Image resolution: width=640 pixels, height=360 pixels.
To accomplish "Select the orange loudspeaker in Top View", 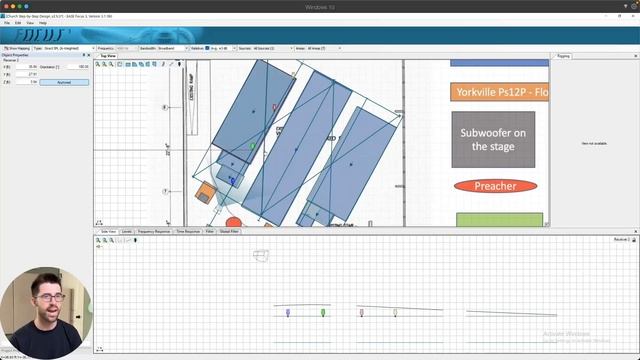I will pyautogui.click(x=206, y=193).
